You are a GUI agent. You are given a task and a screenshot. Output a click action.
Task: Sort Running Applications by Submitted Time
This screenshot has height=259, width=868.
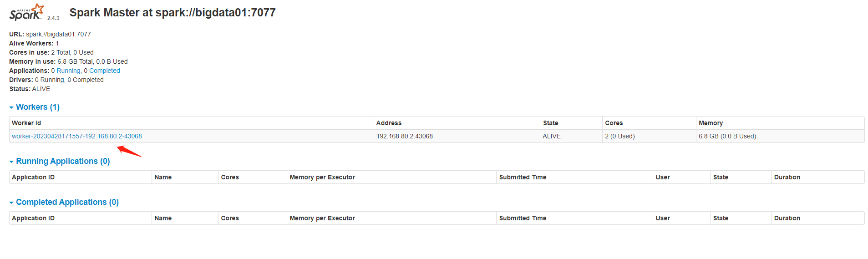523,177
